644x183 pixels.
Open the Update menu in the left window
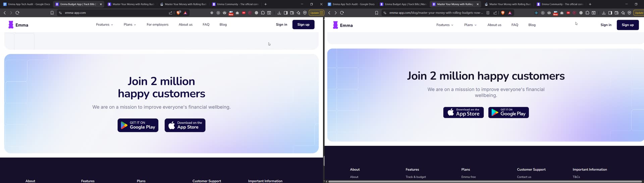tap(317, 13)
